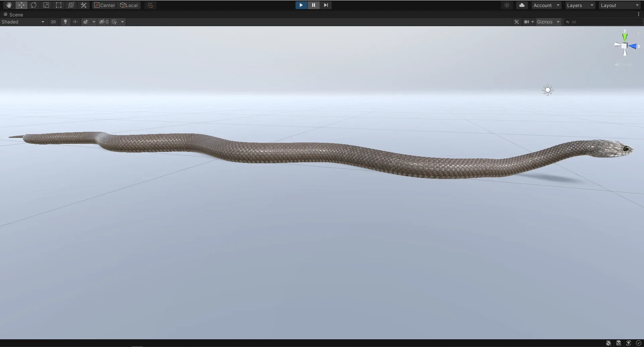Select the Rotate tool
The height and width of the screenshot is (347, 644).
pos(34,5)
